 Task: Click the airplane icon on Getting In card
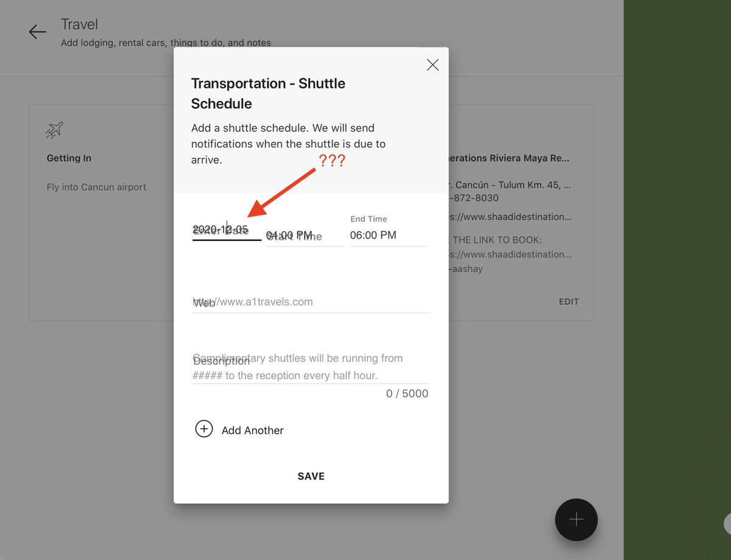pos(54,130)
